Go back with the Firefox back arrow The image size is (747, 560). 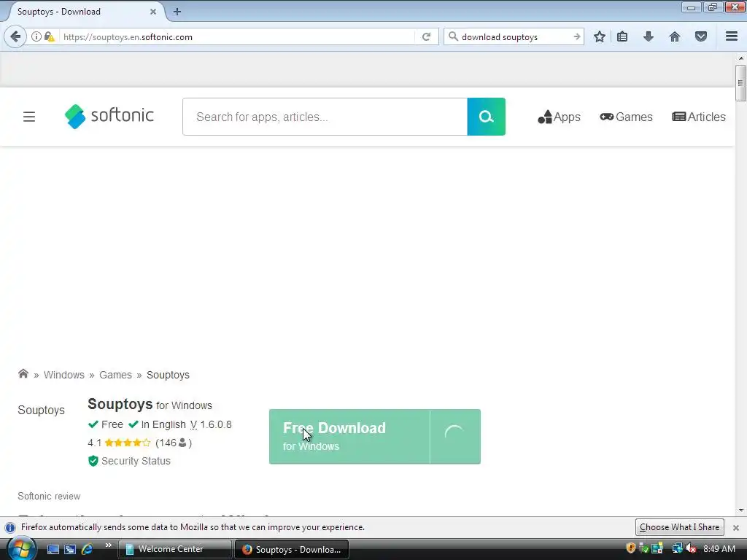pyautogui.click(x=15, y=36)
